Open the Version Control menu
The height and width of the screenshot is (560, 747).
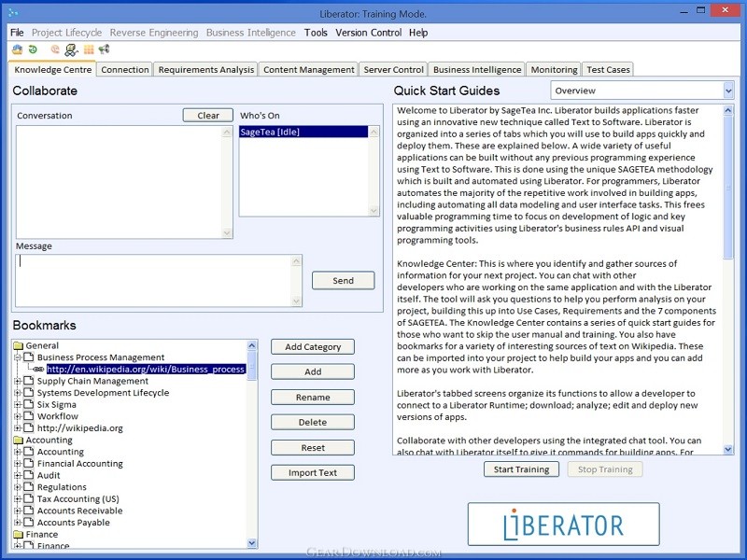[x=368, y=33]
